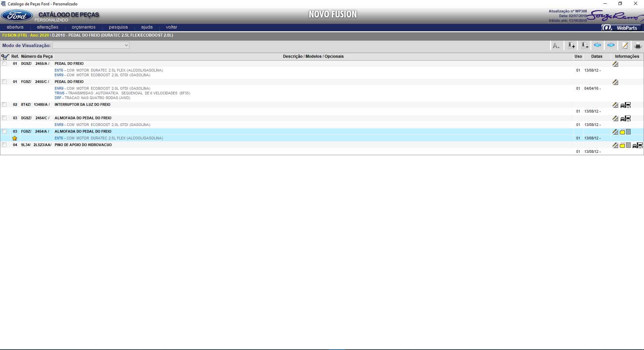Open yellow folder icon on 9L34 2L523/AA row
The width and height of the screenshot is (644, 350).
[623, 145]
